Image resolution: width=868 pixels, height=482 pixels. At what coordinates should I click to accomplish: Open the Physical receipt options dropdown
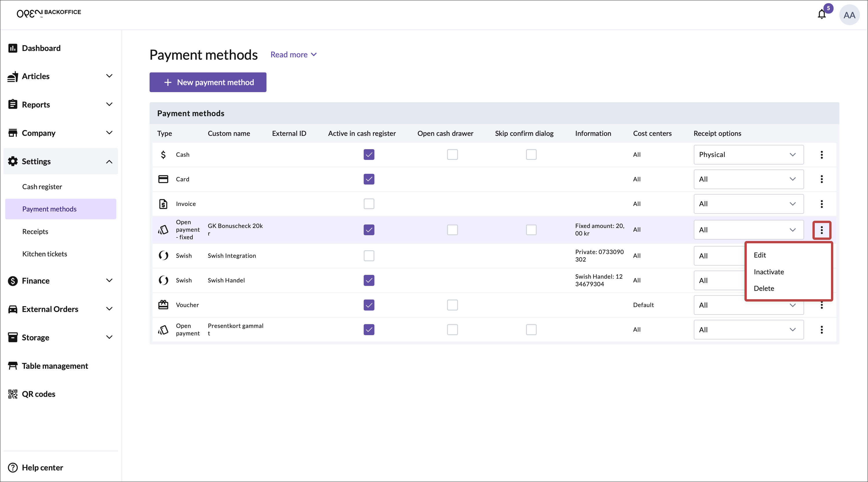coord(749,154)
